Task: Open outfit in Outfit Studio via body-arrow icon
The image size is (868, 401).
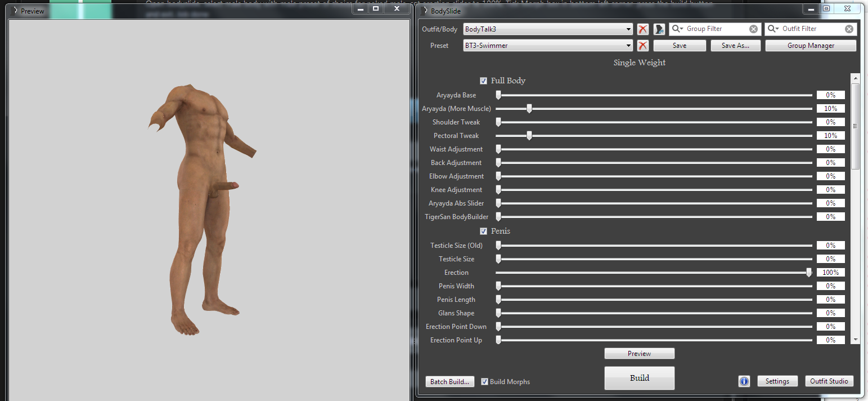Action: tap(659, 29)
